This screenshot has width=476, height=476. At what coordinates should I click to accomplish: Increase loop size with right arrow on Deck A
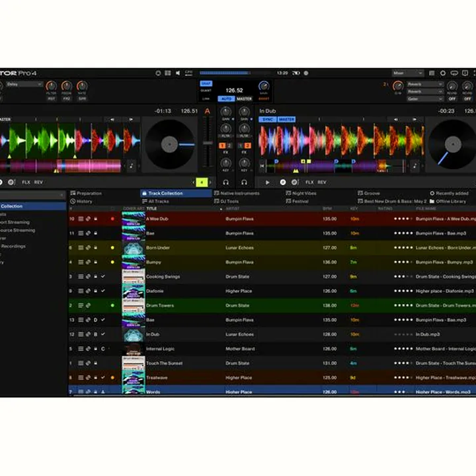[210, 182]
